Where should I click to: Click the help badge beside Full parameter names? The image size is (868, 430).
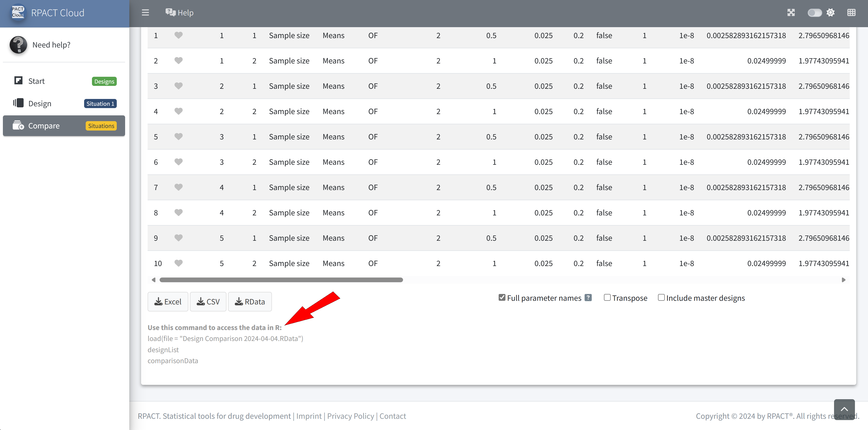588,298
